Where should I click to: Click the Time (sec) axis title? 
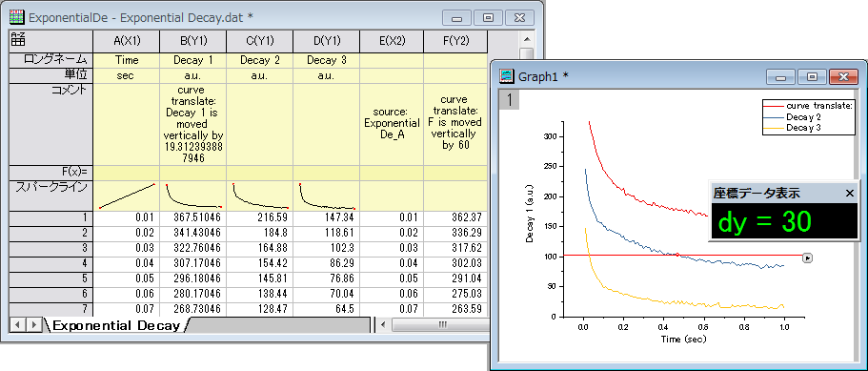[x=683, y=339]
